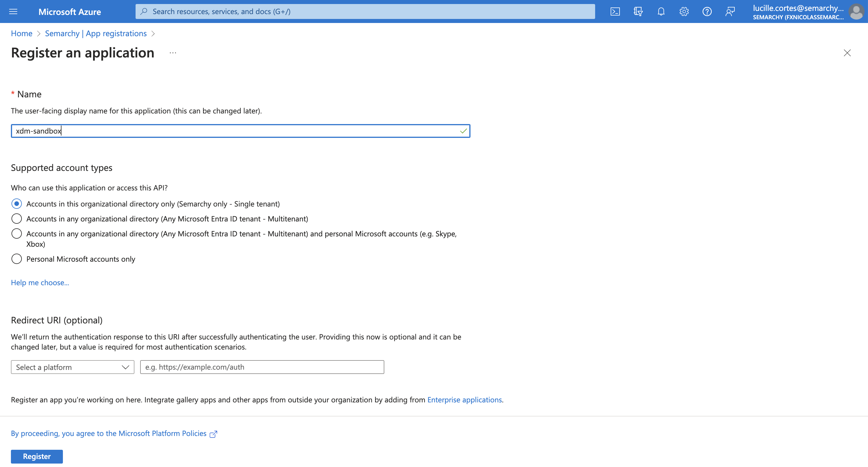The width and height of the screenshot is (868, 467).
Task: Open the Cloud Shell terminal
Action: (x=615, y=11)
